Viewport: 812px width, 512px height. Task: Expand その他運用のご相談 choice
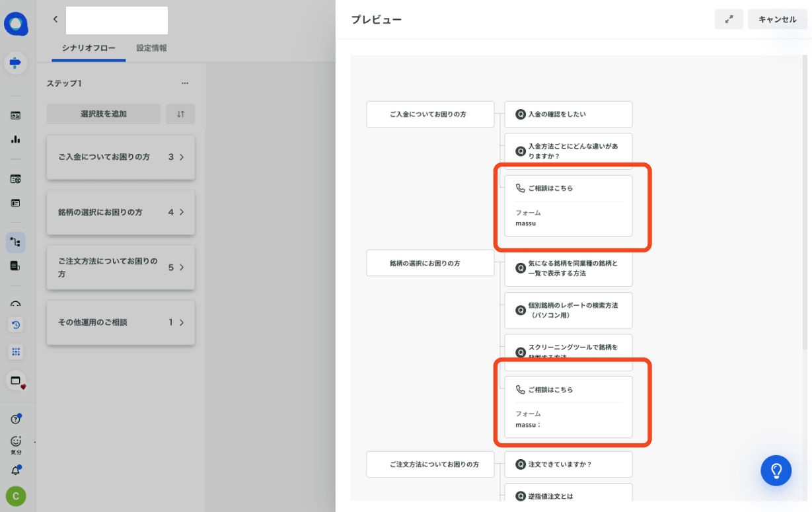pyautogui.click(x=120, y=322)
